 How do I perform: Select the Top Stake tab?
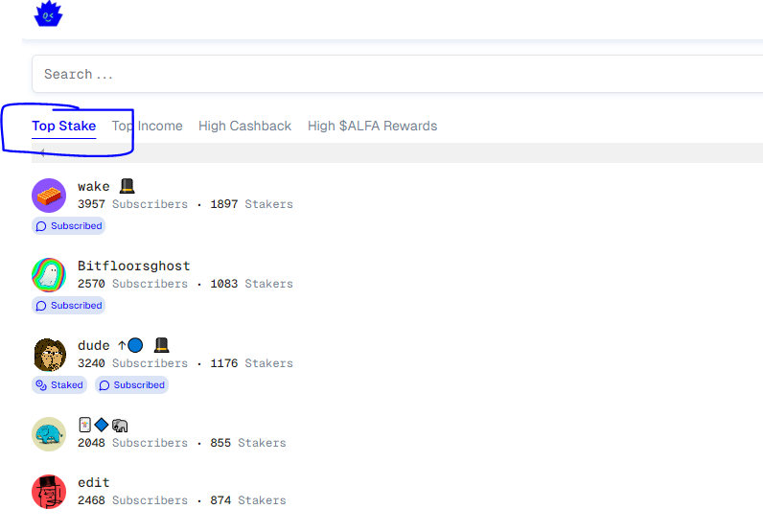click(64, 127)
